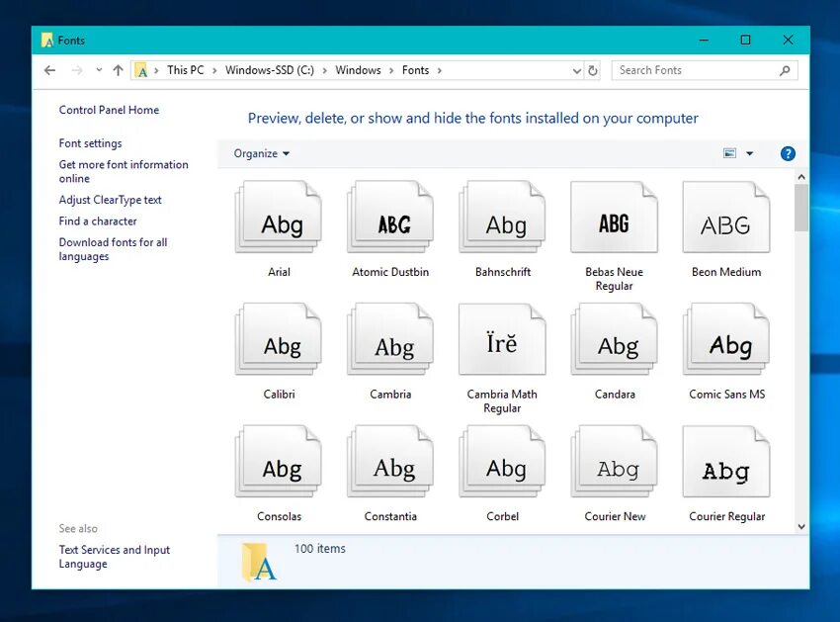This screenshot has width=840, height=622.
Task: Maximize the Fonts window
Action: [x=745, y=41]
